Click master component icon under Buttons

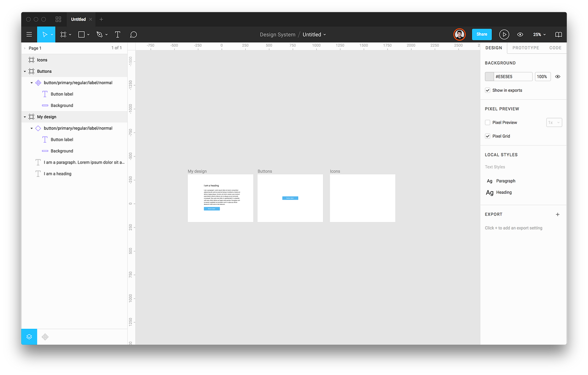click(38, 83)
